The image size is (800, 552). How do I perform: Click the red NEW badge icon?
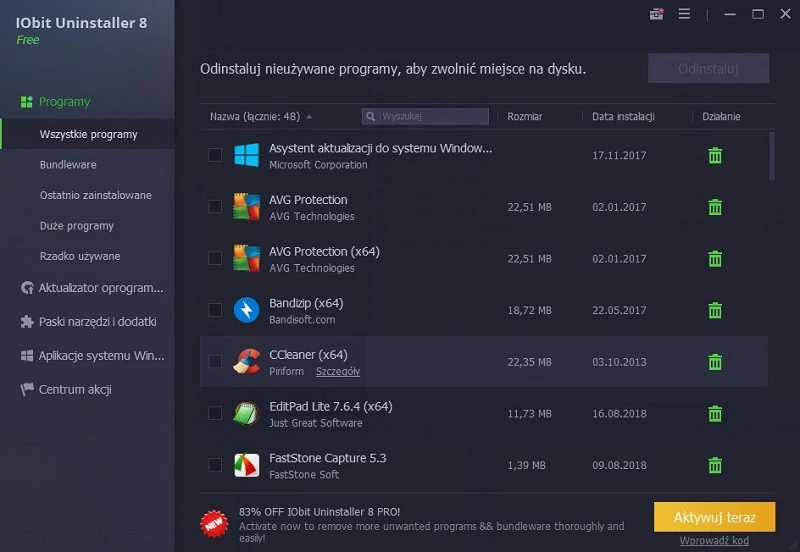(214, 523)
